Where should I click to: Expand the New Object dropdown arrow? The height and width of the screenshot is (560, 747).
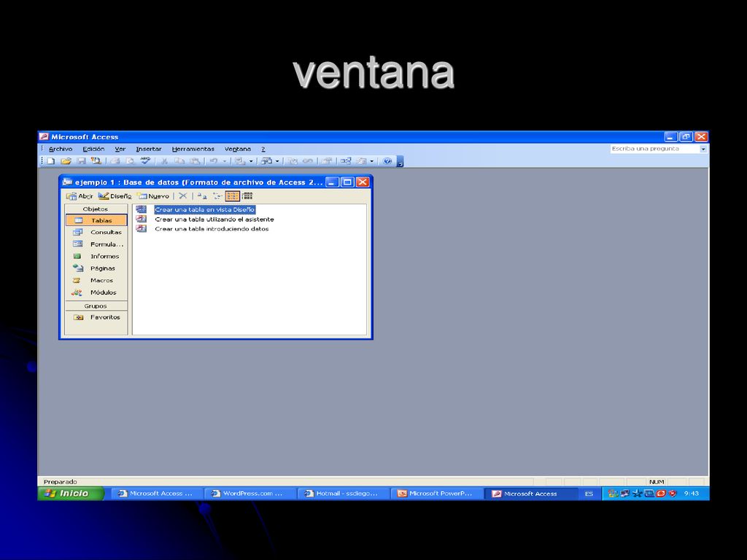coord(371,161)
